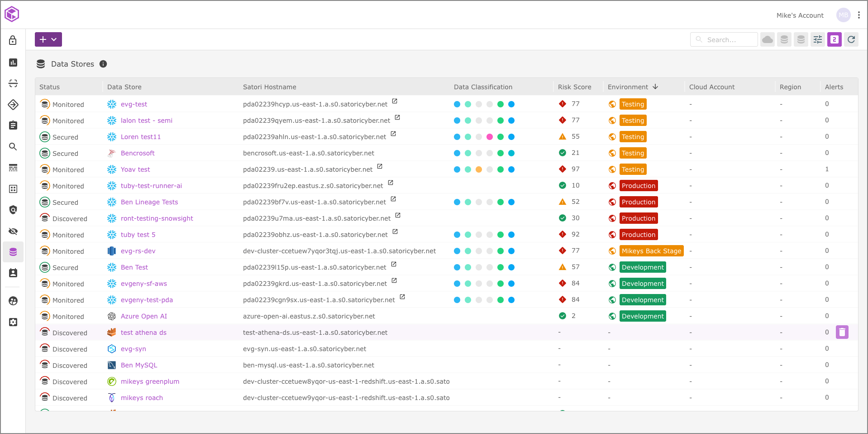Delete the test athena ds row
The width and height of the screenshot is (868, 434).
tap(842, 333)
